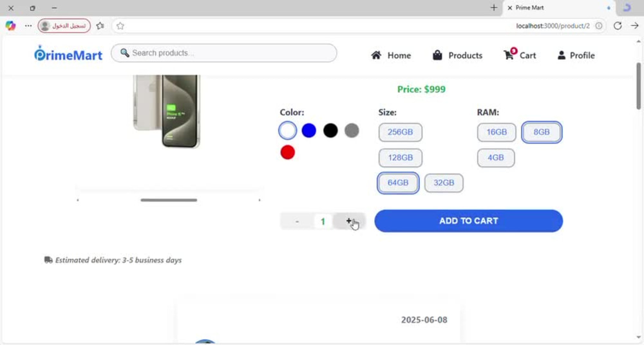Increase quantity with plus button

[x=349, y=221]
